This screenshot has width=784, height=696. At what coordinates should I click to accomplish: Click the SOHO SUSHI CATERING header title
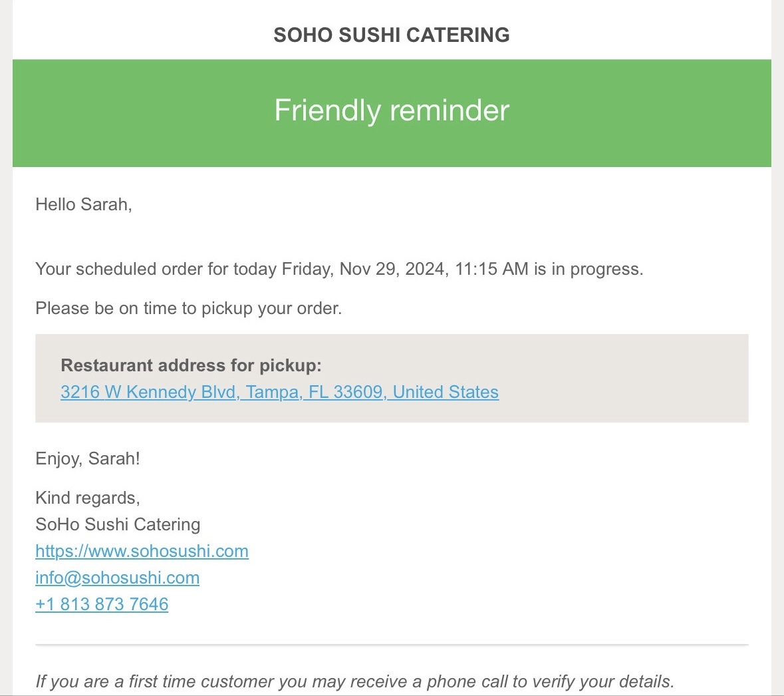click(392, 35)
